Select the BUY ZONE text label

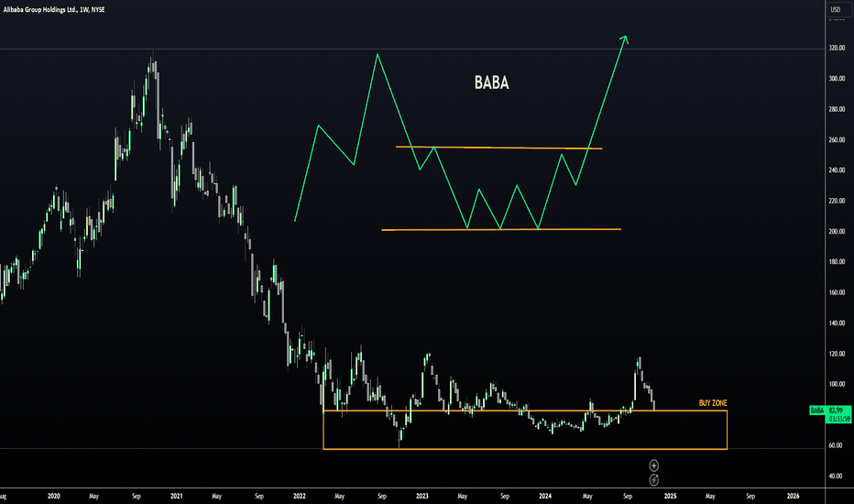713,403
